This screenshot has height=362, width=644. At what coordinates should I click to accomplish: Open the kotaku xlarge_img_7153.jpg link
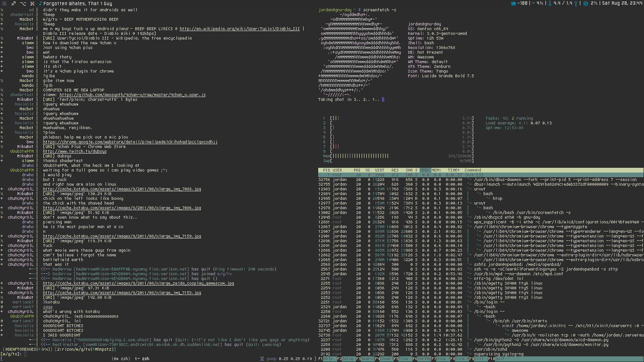tap(122, 293)
